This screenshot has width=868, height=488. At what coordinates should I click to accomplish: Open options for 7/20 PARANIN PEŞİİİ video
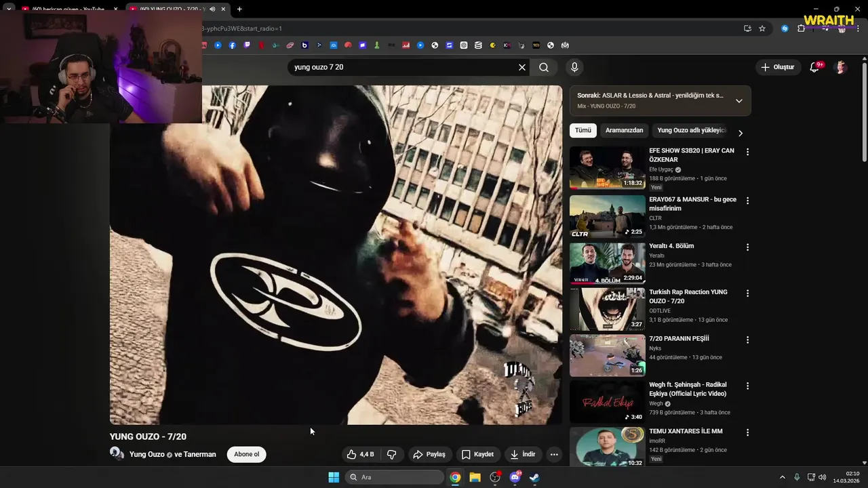tap(747, 340)
